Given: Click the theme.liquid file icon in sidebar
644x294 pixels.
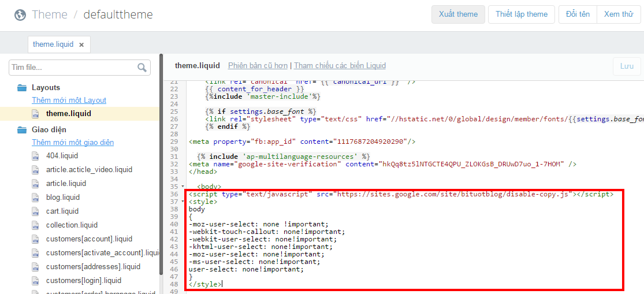Looking at the screenshot, I should click(36, 114).
